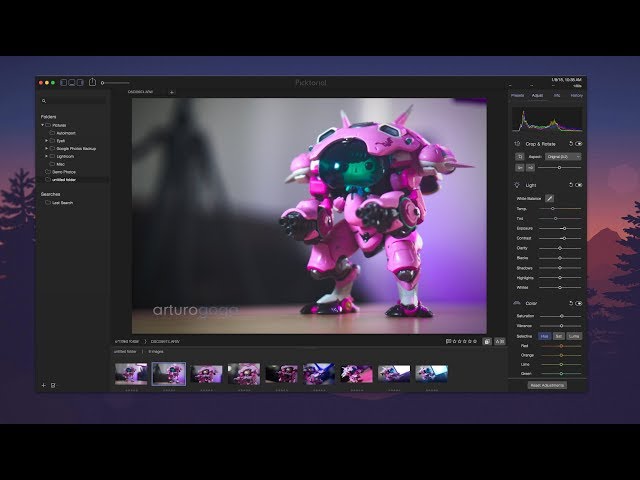
Task: Click the flag icon beside rating stars
Action: coord(449,341)
